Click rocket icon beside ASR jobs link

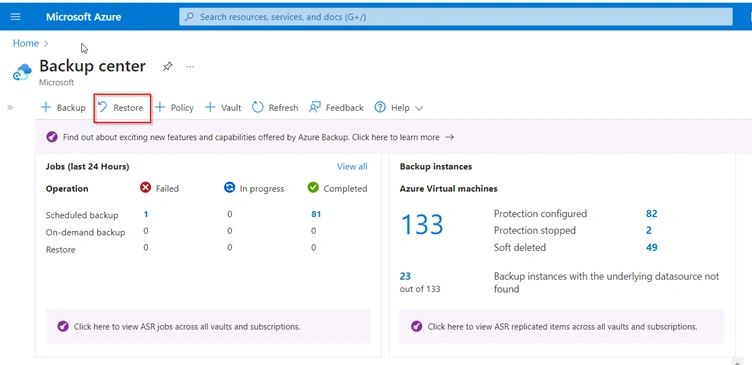63,327
